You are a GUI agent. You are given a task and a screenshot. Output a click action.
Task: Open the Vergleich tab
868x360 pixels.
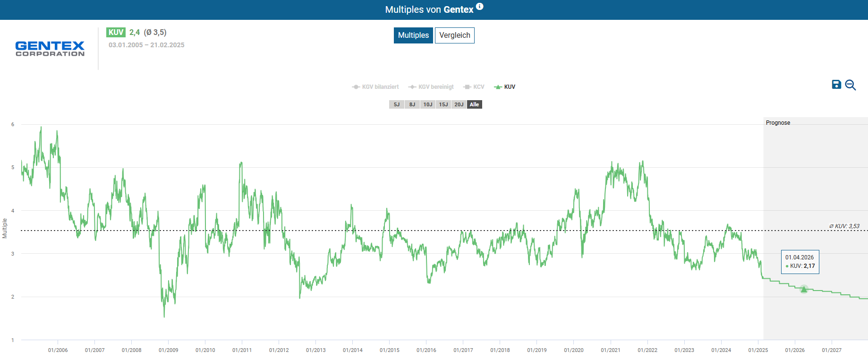(454, 35)
